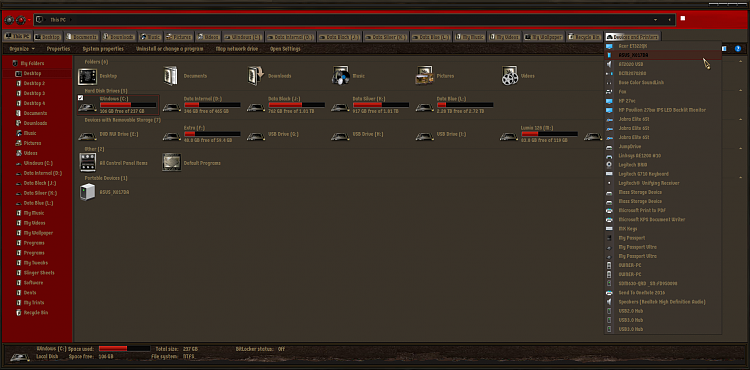Open the Documents folder icon
Screen dimensions: 750x370
[x=171, y=76]
